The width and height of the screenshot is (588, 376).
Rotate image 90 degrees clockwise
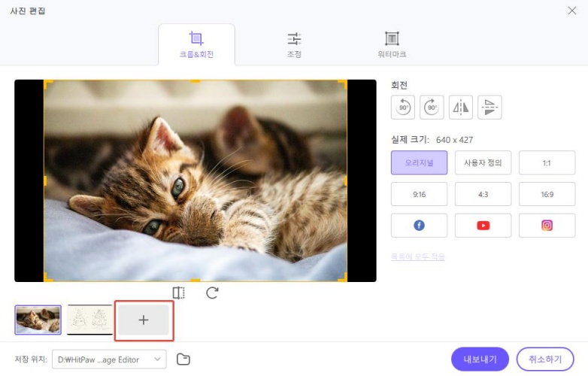point(432,108)
